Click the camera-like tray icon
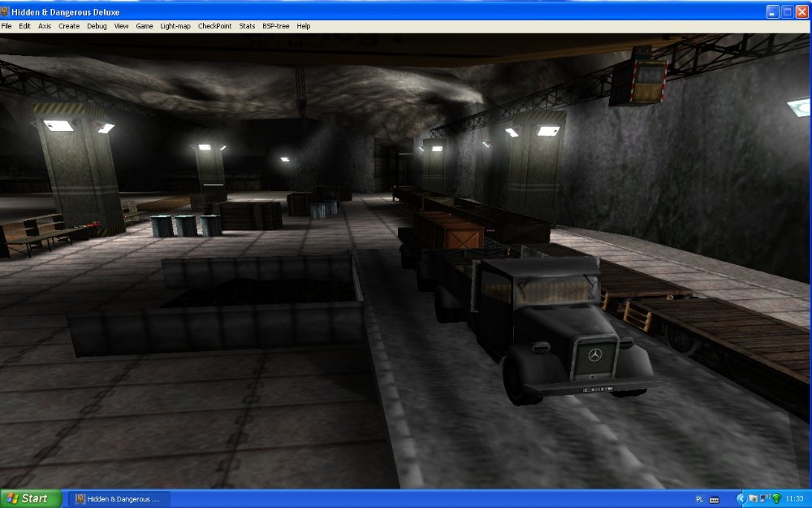812x508 pixels. click(754, 499)
